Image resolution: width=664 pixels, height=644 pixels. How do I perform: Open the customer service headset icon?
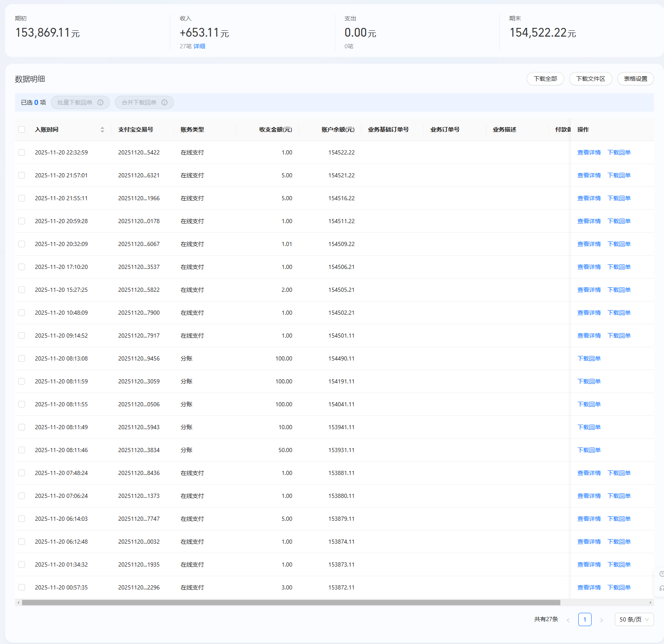[661, 588]
